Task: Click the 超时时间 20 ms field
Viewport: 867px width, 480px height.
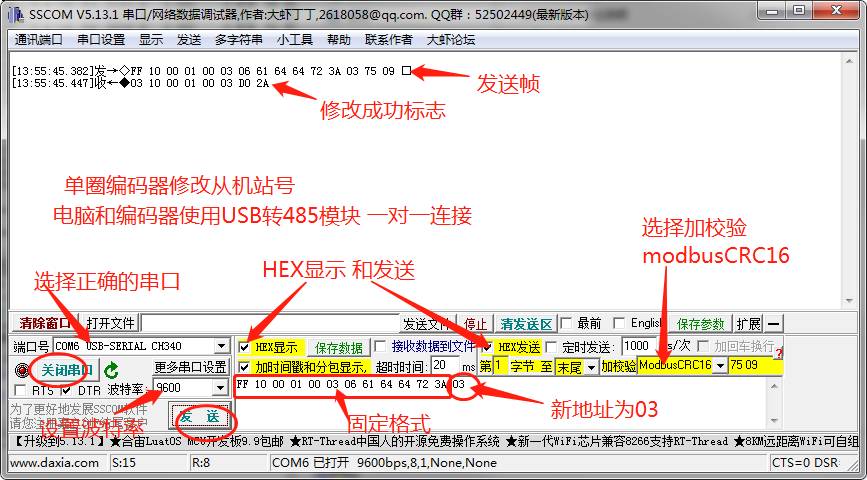Action: (x=445, y=366)
